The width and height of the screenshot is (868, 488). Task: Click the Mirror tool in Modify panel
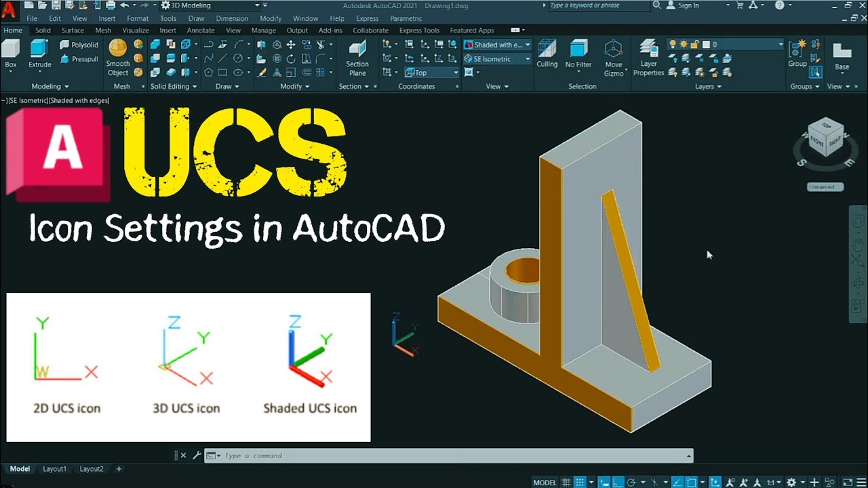point(261,45)
